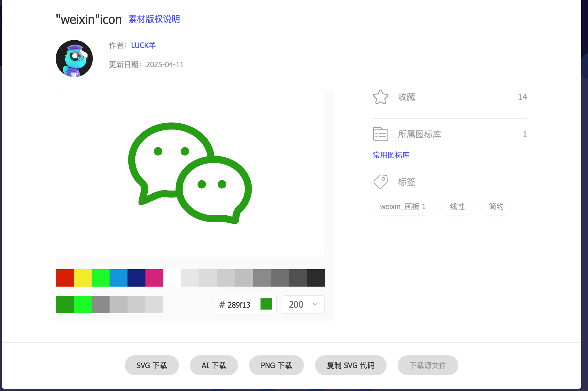
Task: Pick the bright green swatch in the second row
Action: pyautogui.click(x=83, y=305)
